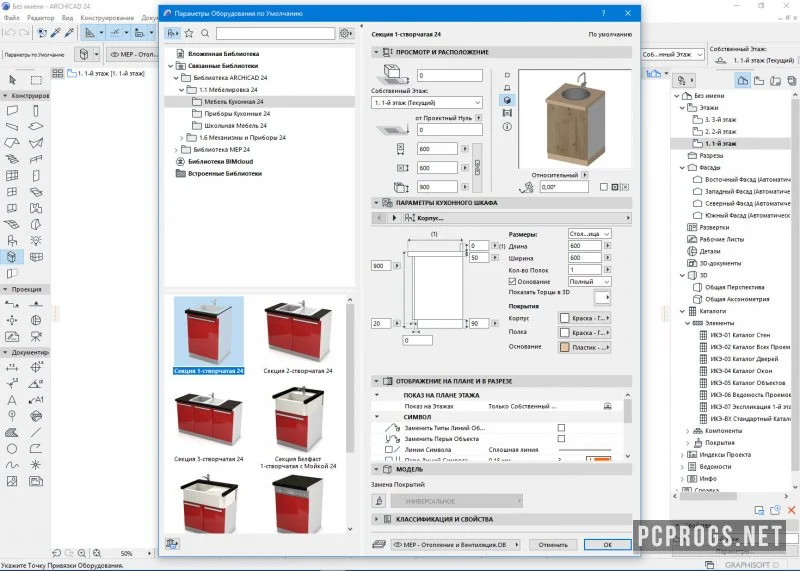Click the undo icon in main toolbar
The height and width of the screenshot is (571, 800).
(9, 33)
